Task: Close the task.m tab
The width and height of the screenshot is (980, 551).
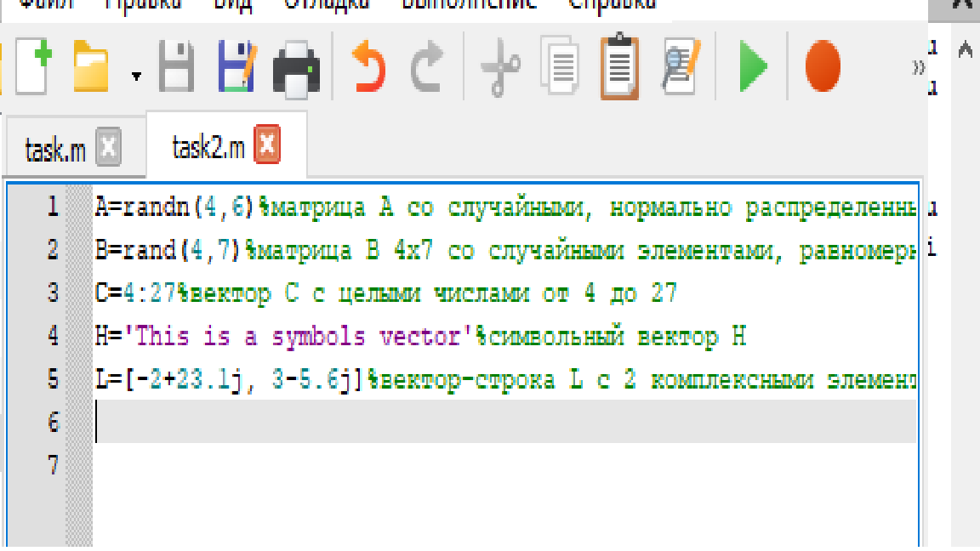Action: click(x=107, y=150)
